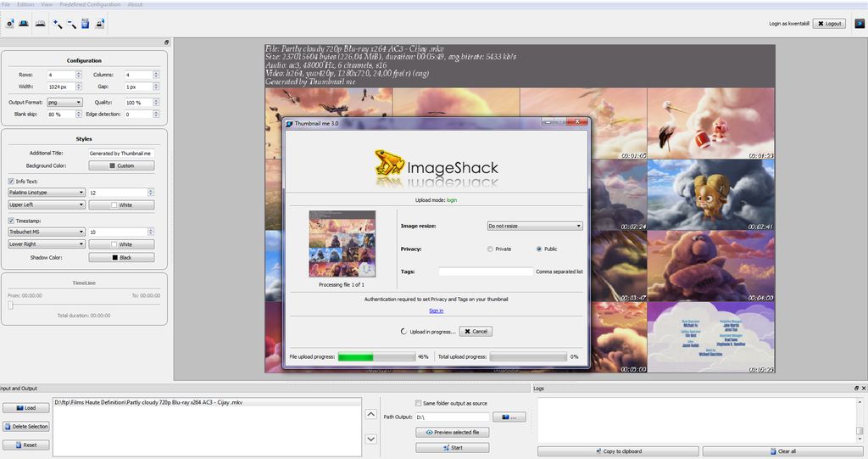The image size is (868, 459).
Task: Adjust the Blank skip spin box
Action: (64, 115)
